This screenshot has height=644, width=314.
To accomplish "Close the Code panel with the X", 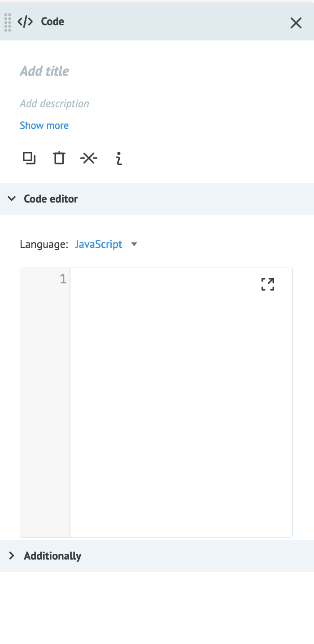I will (x=296, y=23).
